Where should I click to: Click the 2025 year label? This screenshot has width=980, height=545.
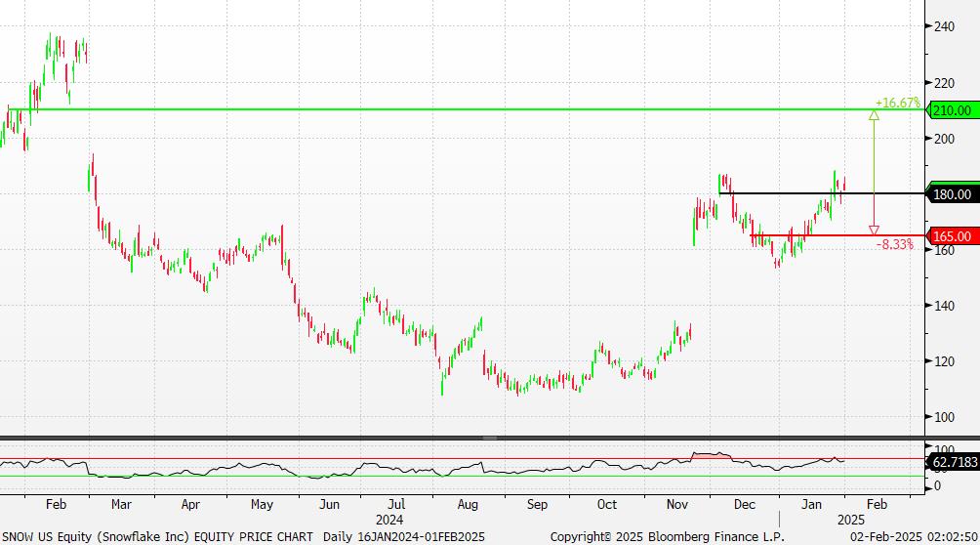pos(851,520)
